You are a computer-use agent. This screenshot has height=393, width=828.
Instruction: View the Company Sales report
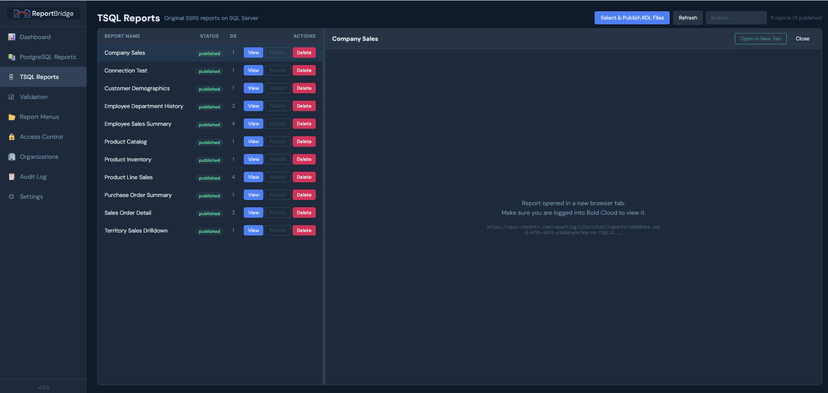tap(253, 53)
